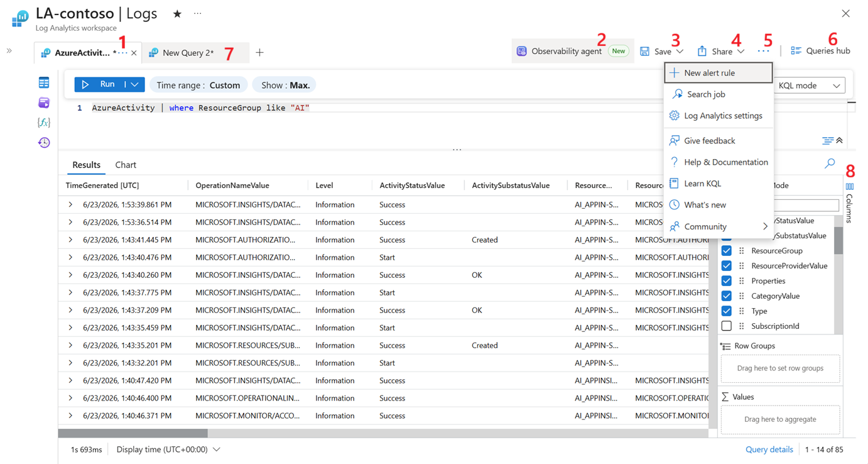Open Help & Documentation menu entry
The height and width of the screenshot is (464, 868).
(x=719, y=162)
